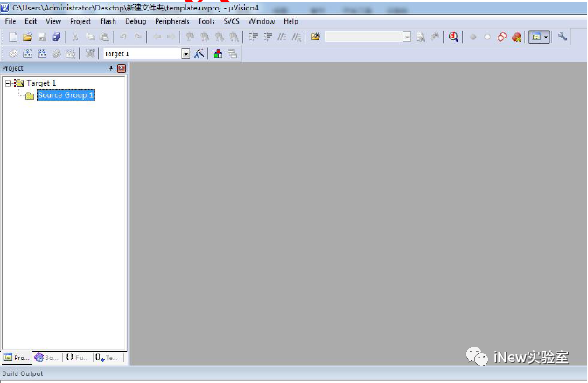Image resolution: width=588 pixels, height=383 pixels.
Task: Switch to the Books tab
Action: coord(47,358)
